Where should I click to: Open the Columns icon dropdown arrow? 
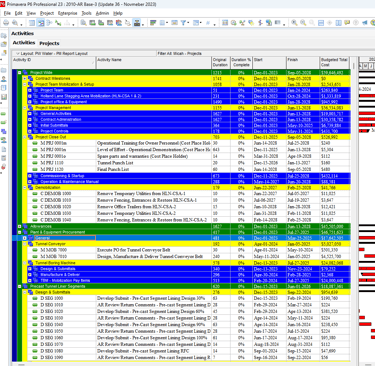(167, 23)
